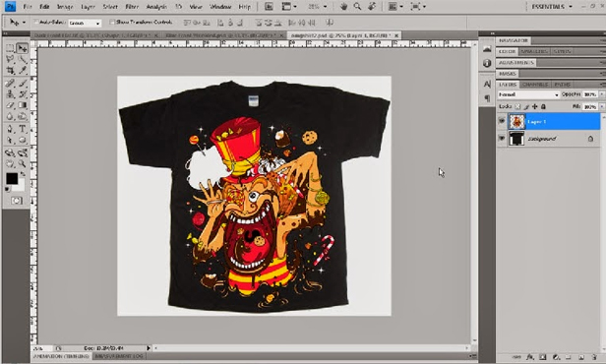Screen dimensions: 606x364
Task: Launch Bridge from application bar
Action: 269,6
